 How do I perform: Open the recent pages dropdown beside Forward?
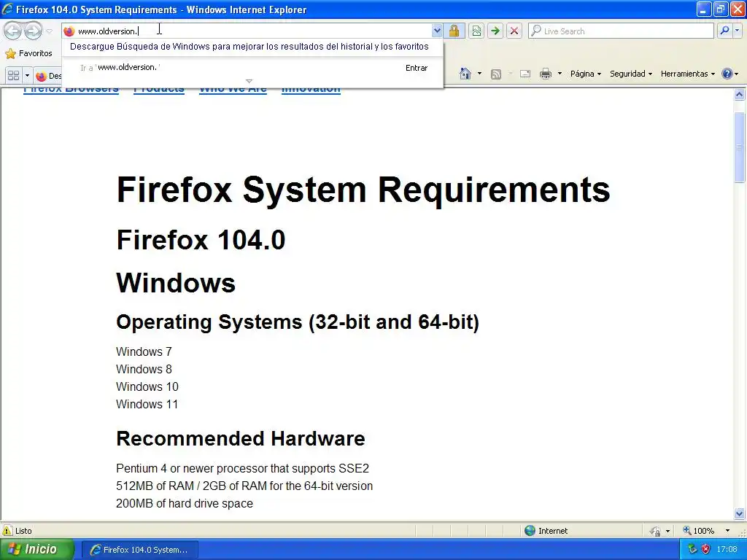[49, 31]
